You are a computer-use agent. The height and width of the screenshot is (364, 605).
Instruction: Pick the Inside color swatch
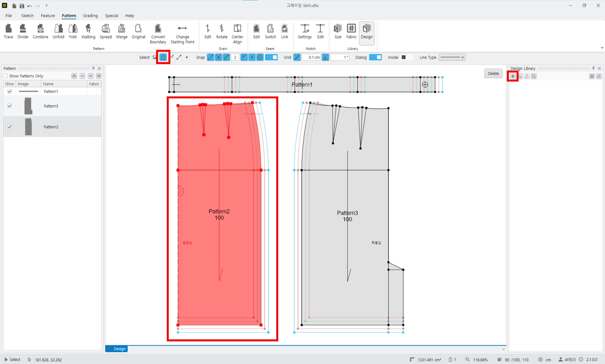coord(404,57)
